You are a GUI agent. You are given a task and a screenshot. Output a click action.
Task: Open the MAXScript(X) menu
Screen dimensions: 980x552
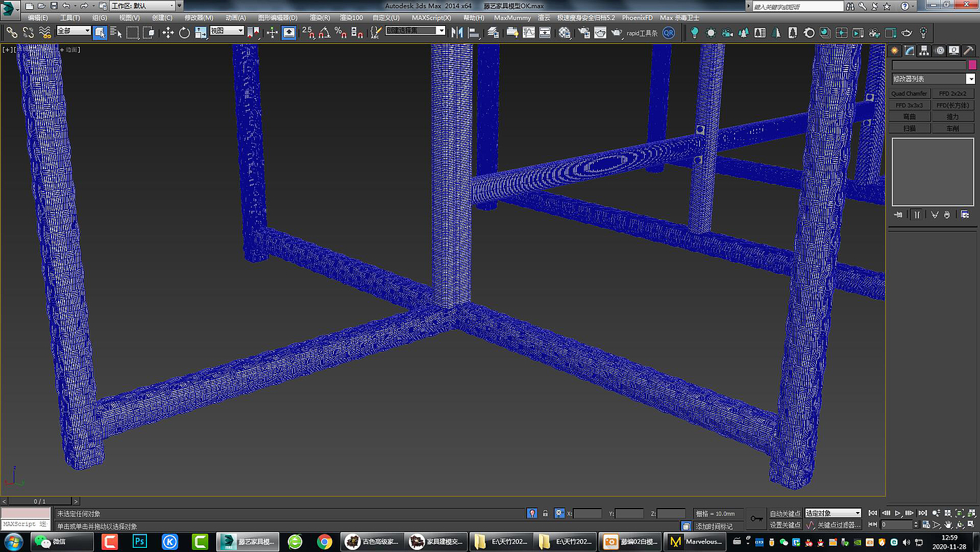(x=431, y=18)
